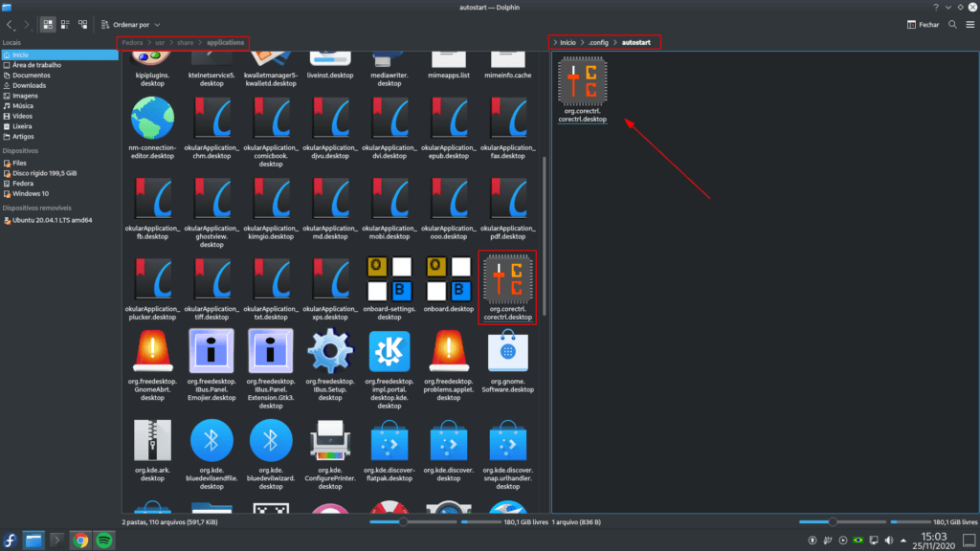This screenshot has height=551, width=980.
Task: Open Spotify from the taskbar
Action: pos(104,540)
